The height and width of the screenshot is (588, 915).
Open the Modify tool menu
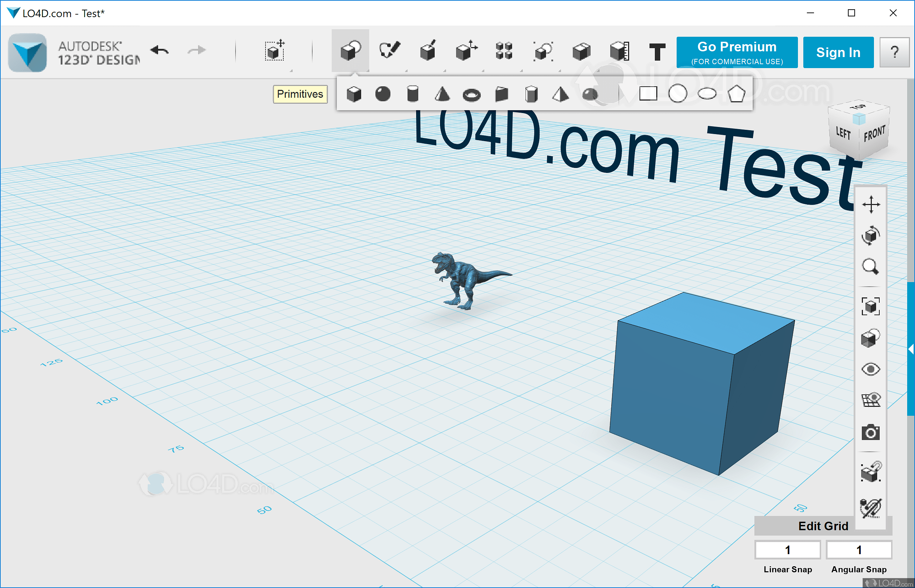tap(466, 50)
